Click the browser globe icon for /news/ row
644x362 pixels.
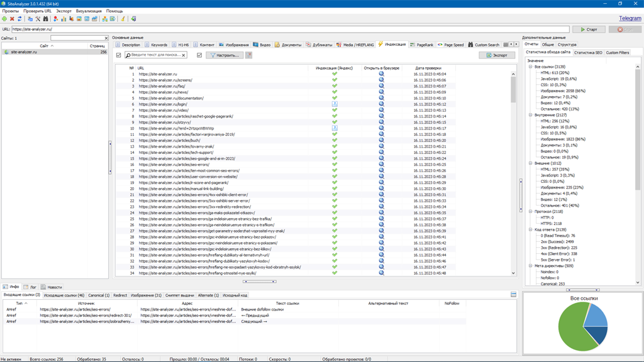381,92
